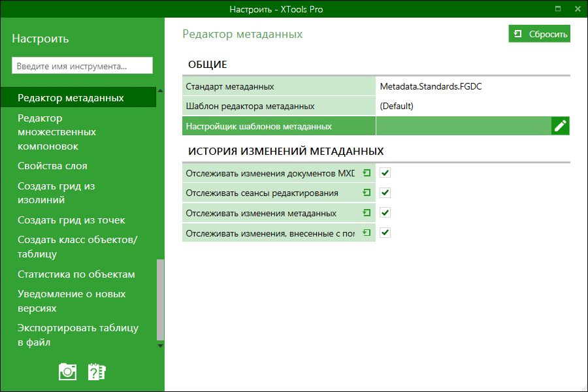Reset the 'Отслеживать сеансы редактирования' option icon
Screen dimensions: 588x392
click(367, 193)
